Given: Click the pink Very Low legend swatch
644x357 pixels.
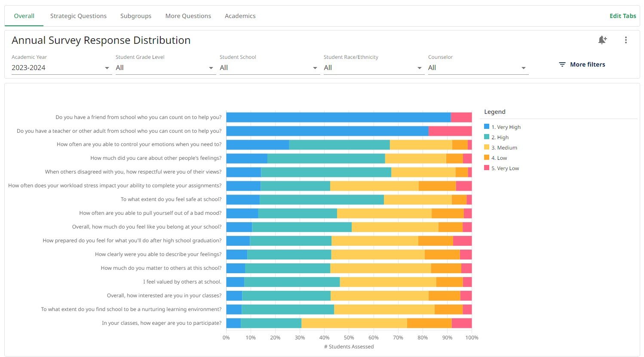Looking at the screenshot, I should click(486, 168).
